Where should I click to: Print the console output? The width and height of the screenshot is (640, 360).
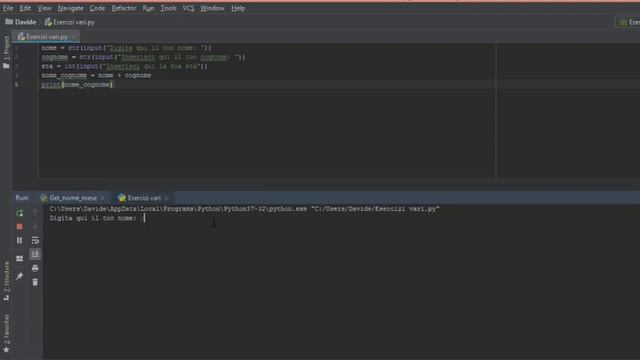(x=35, y=268)
